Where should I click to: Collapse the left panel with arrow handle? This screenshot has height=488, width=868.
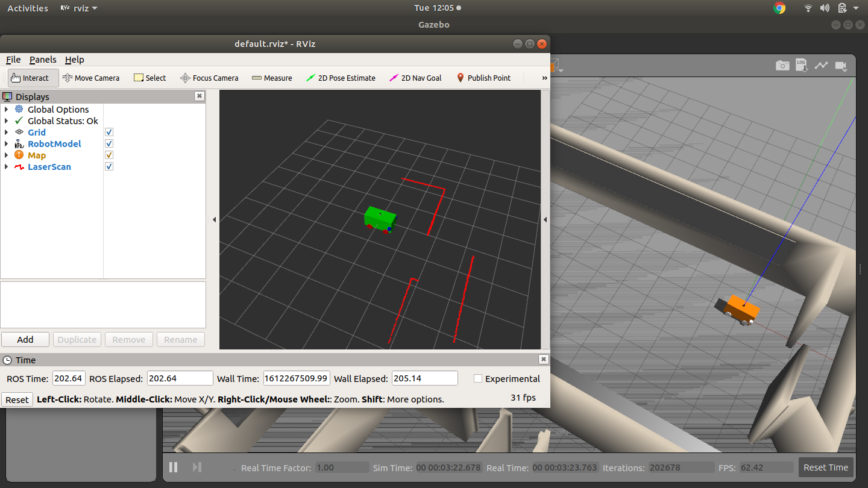coord(214,220)
